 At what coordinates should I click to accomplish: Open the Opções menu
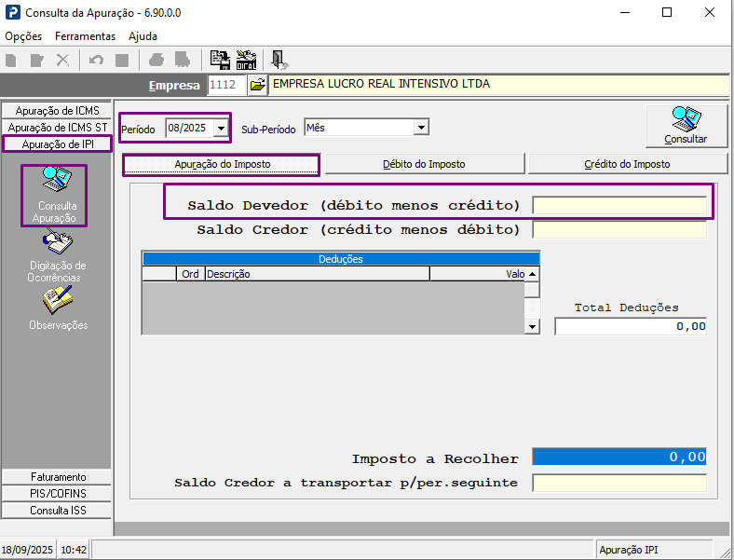23,36
